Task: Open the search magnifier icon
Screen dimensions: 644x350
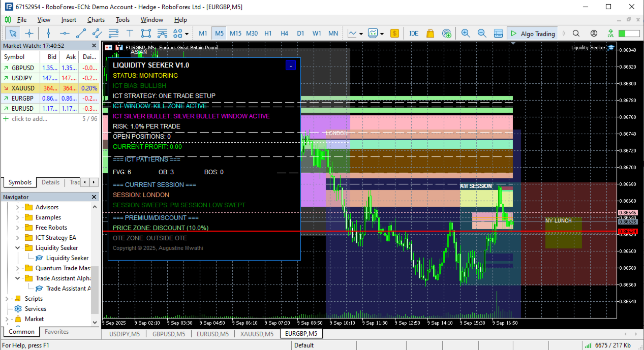Action: coord(576,34)
